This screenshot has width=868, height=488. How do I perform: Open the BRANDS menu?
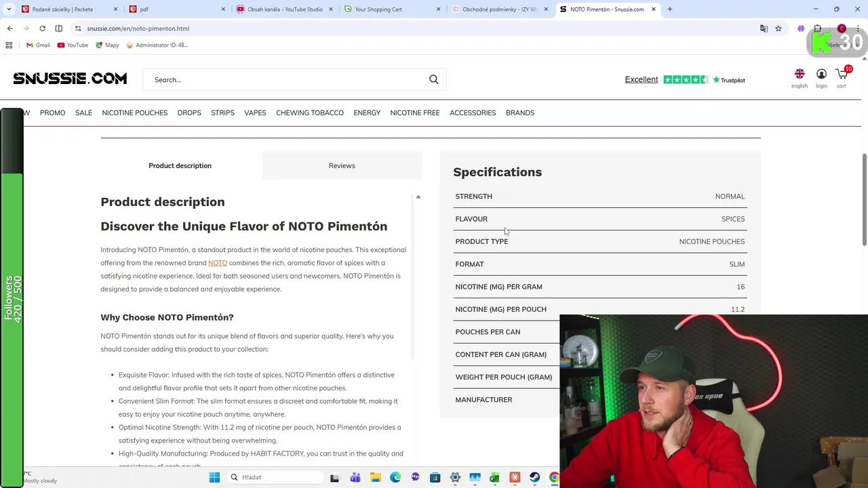click(x=520, y=113)
